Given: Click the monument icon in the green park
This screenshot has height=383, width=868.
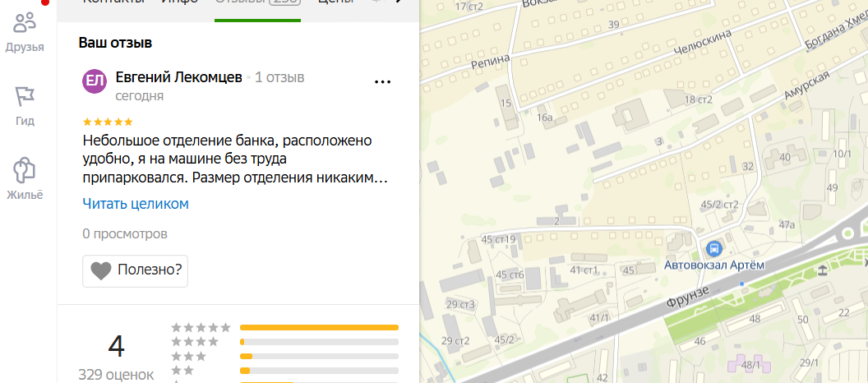Looking at the screenshot, I should tap(823, 270).
